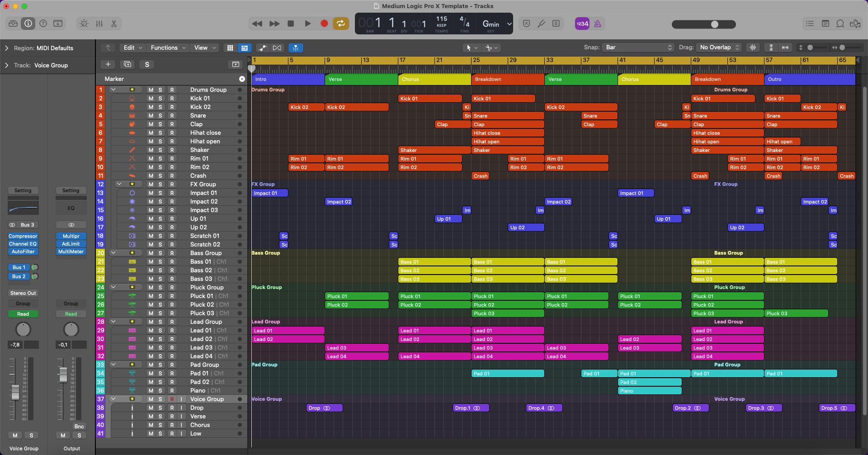The width and height of the screenshot is (868, 455).
Task: Click the Record button in transport
Action: click(324, 24)
